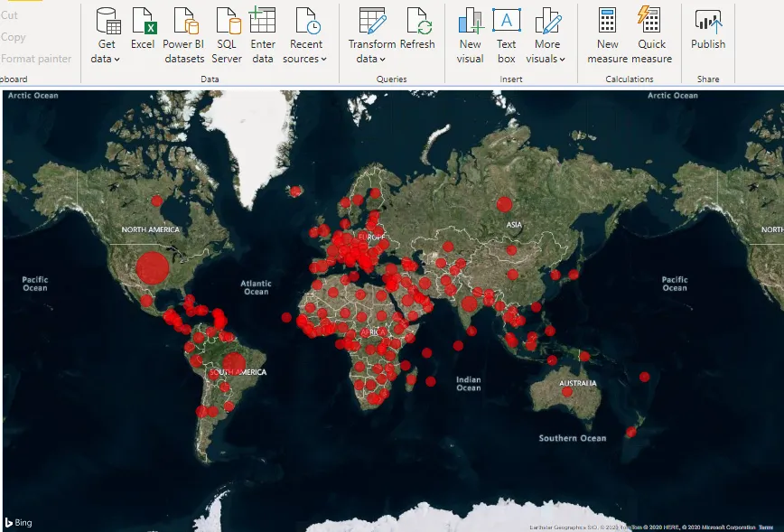Click the Enter data table icon

[x=262, y=20]
